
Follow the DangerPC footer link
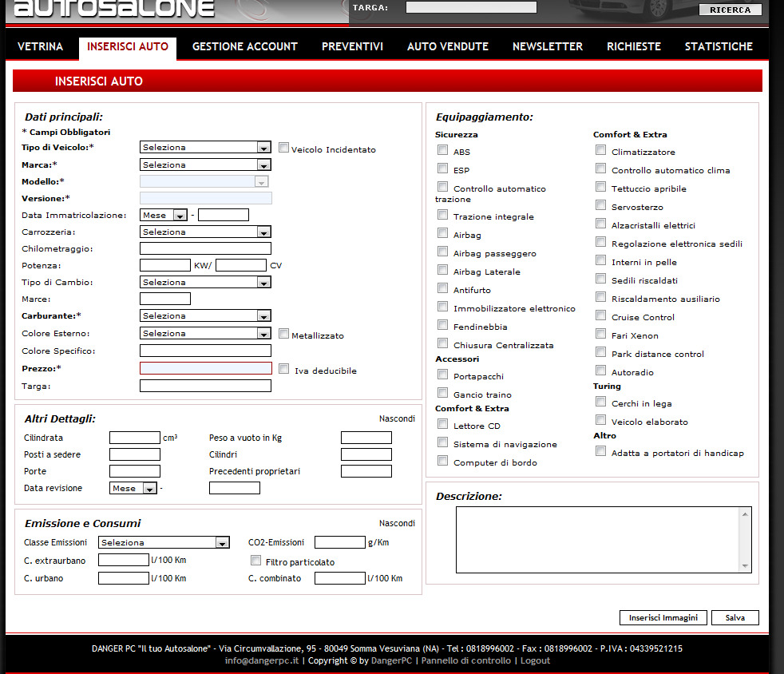pyautogui.click(x=391, y=660)
